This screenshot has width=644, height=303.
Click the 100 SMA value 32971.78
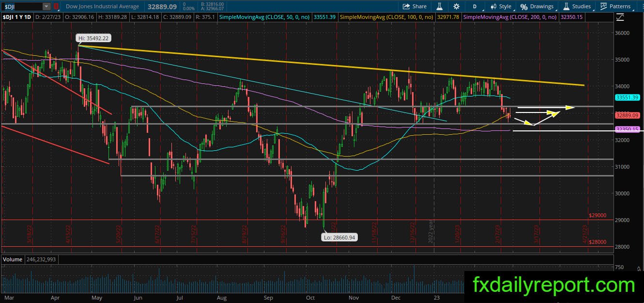point(448,16)
